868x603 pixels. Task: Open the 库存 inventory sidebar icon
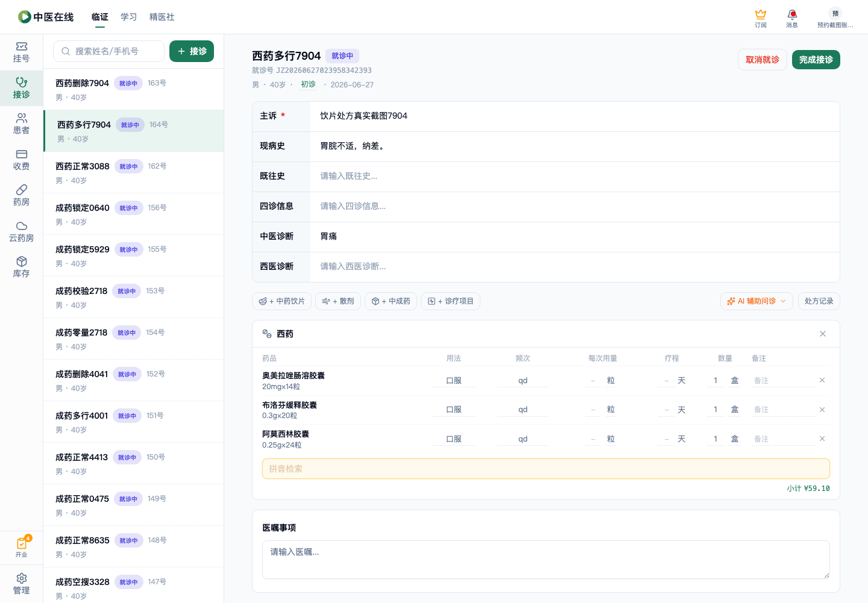coord(21,267)
